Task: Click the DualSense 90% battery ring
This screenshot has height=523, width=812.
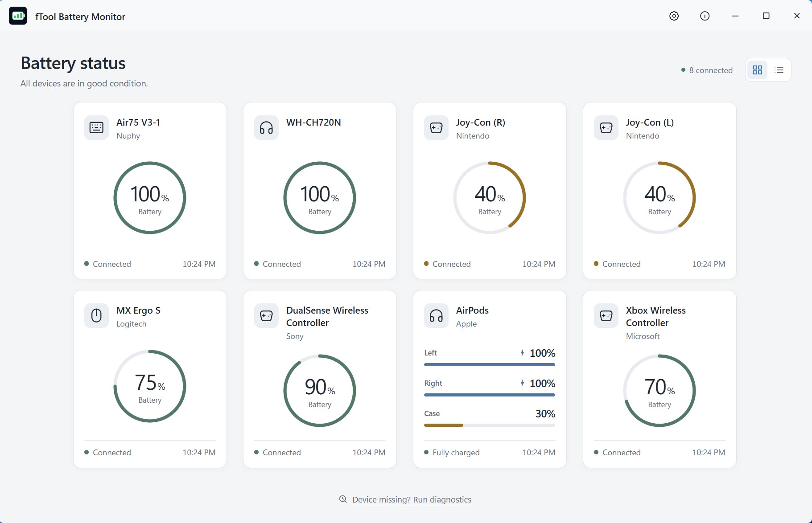Action: (x=320, y=391)
